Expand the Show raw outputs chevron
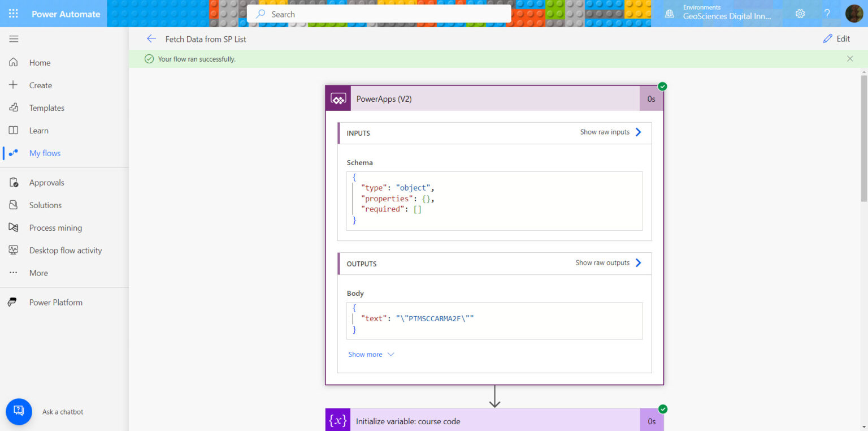 click(638, 262)
